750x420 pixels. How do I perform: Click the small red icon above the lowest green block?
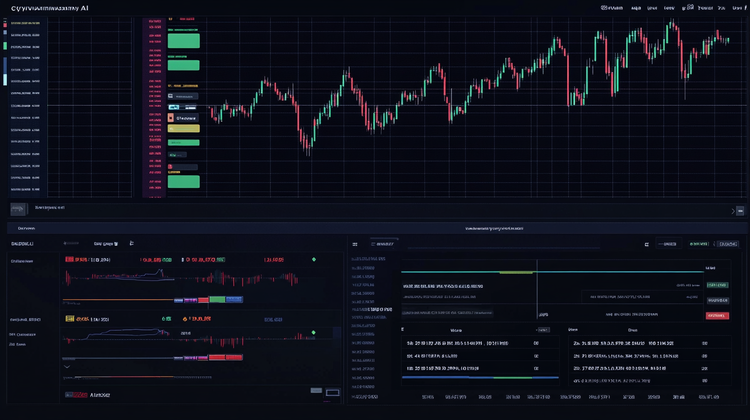(170, 166)
